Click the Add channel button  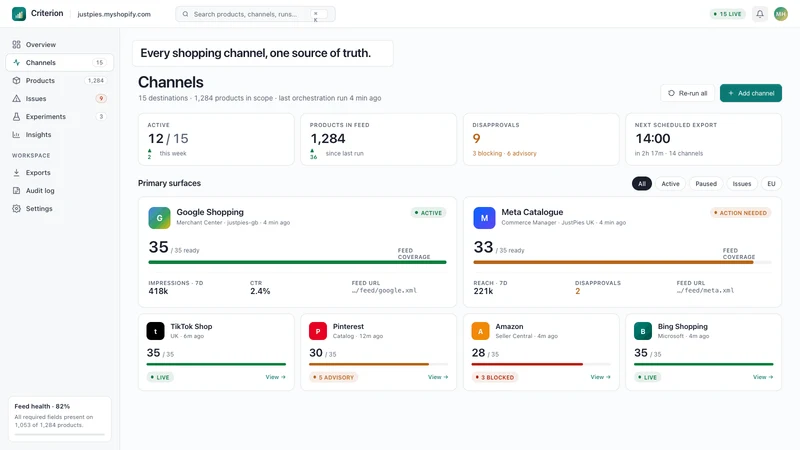tap(751, 93)
